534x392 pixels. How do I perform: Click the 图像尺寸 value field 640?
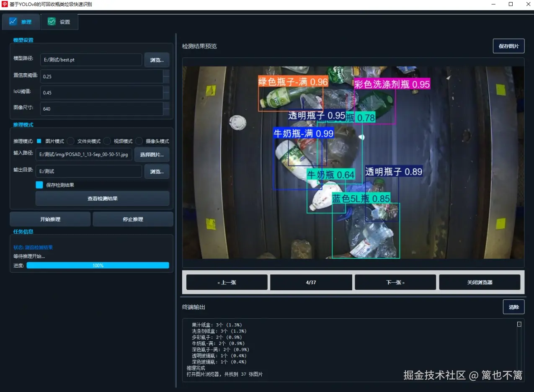click(x=102, y=109)
